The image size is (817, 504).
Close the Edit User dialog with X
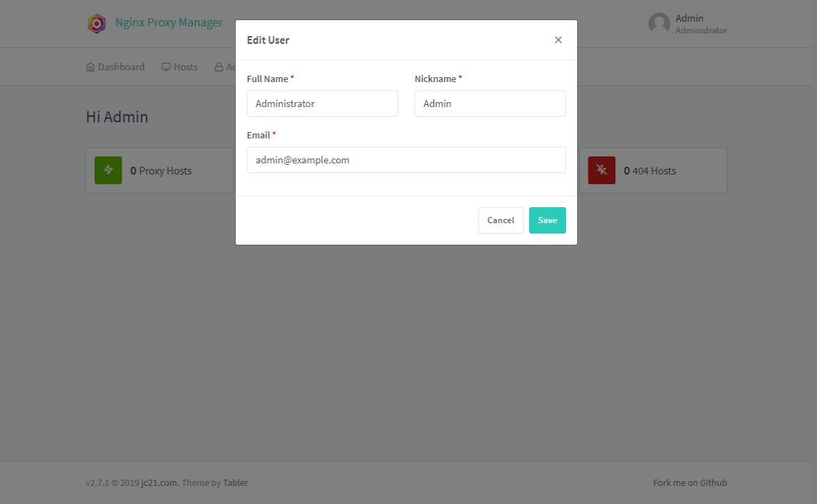point(558,40)
